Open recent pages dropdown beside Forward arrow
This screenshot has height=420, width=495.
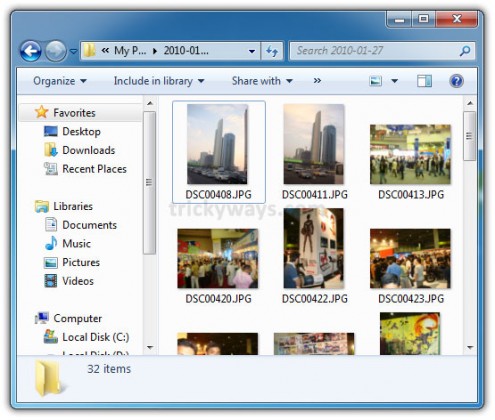coord(73,51)
